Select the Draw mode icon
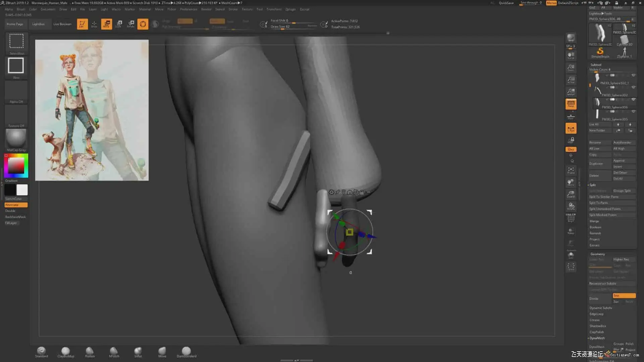The width and height of the screenshot is (644, 362). pos(94,24)
